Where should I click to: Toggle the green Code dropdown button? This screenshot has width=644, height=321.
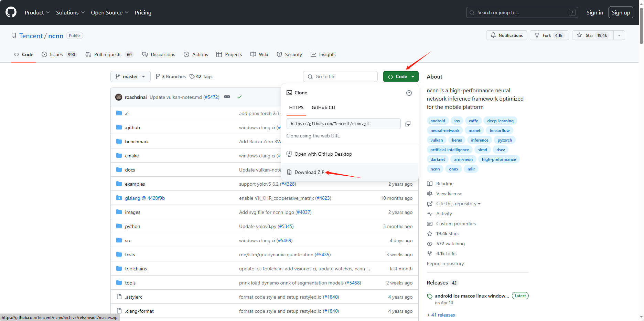(x=401, y=76)
